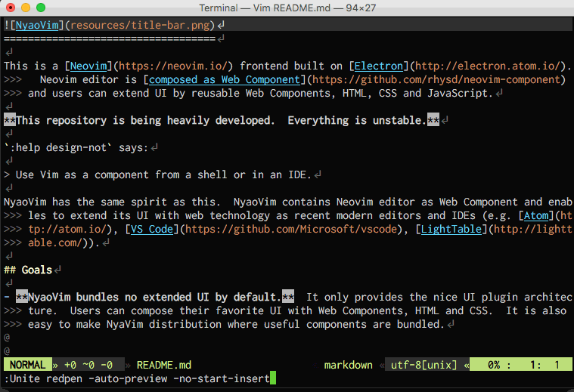The height and width of the screenshot is (392, 574).
Task: Click 'able.com/)).' wrapped URL fragment
Action: coord(64,242)
